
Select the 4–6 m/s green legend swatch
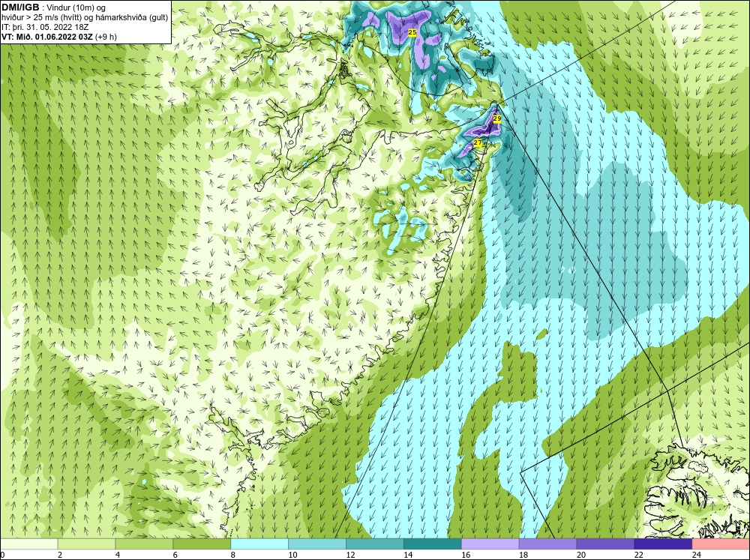click(144, 544)
